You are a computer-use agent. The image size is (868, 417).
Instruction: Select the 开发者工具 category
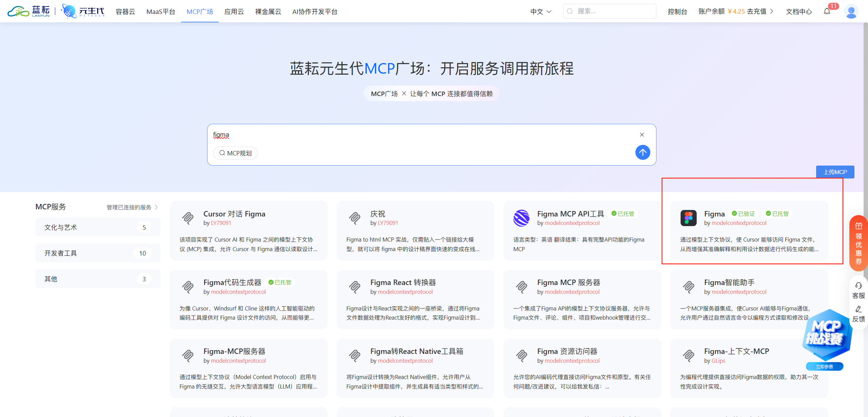(98, 253)
